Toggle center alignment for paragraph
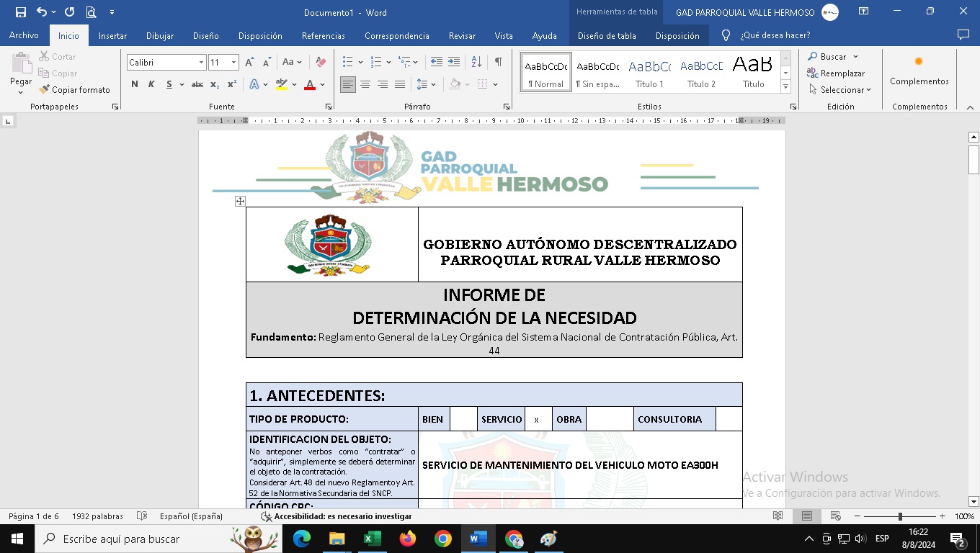The image size is (980, 553). (x=365, y=84)
